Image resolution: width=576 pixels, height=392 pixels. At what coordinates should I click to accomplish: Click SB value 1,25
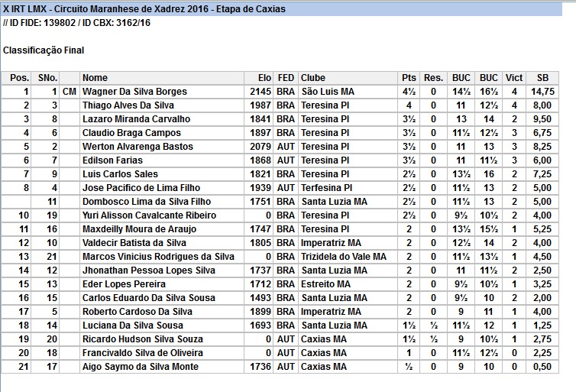[542, 326]
